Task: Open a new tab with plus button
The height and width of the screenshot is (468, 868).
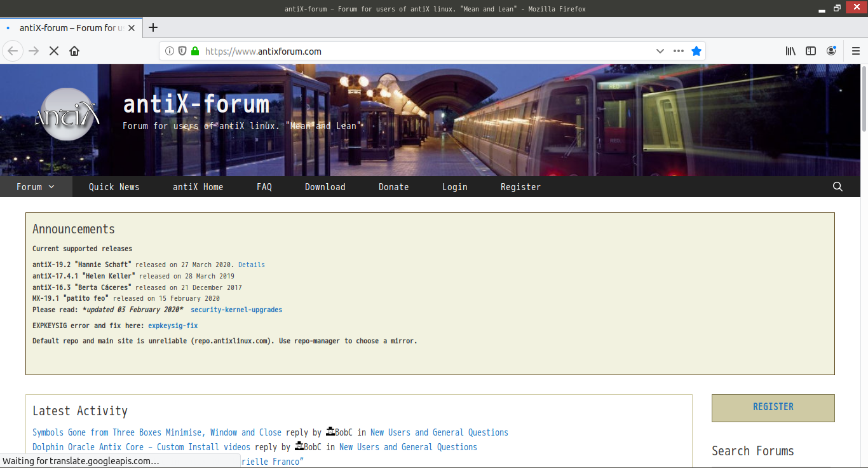Action: (153, 27)
